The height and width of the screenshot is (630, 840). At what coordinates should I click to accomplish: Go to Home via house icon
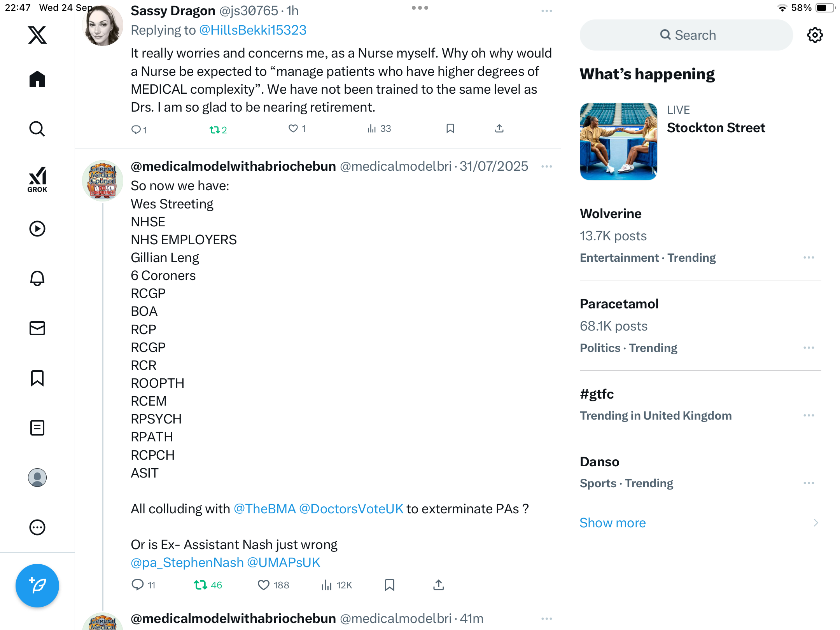point(37,79)
